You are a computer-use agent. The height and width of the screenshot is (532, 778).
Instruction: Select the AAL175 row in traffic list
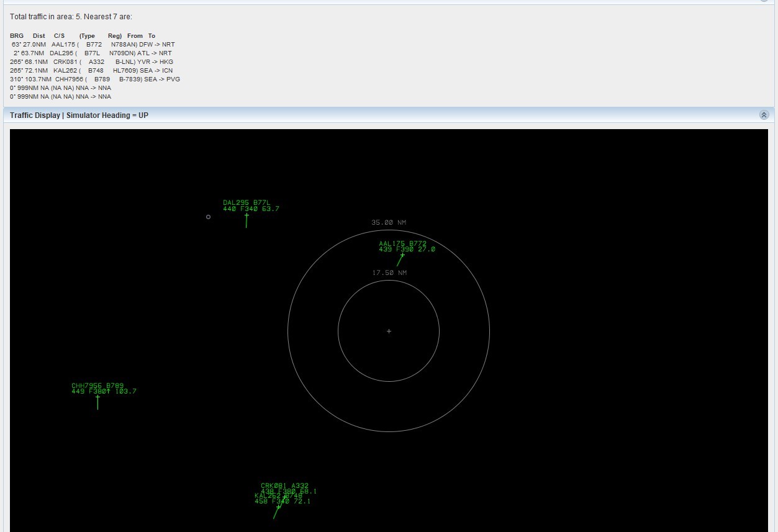coord(91,45)
